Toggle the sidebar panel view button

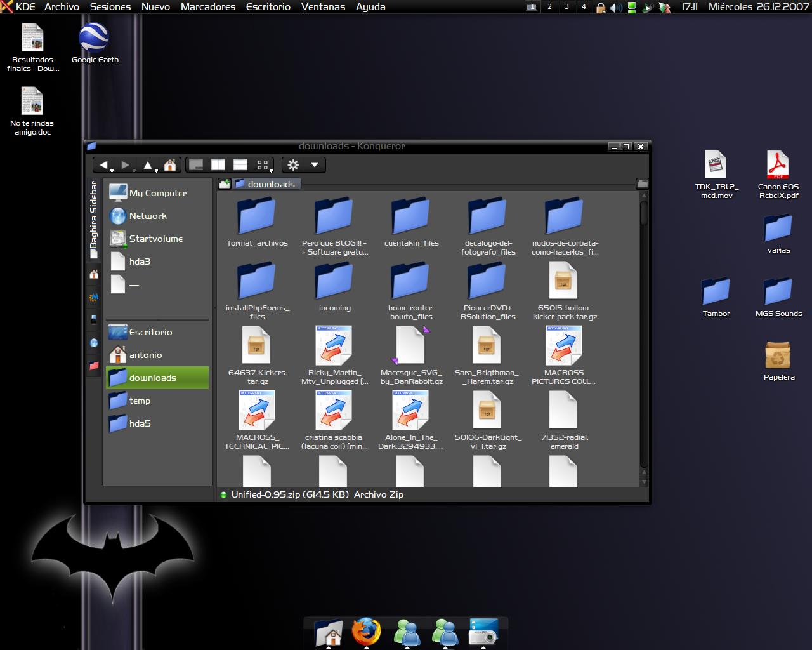click(x=196, y=165)
